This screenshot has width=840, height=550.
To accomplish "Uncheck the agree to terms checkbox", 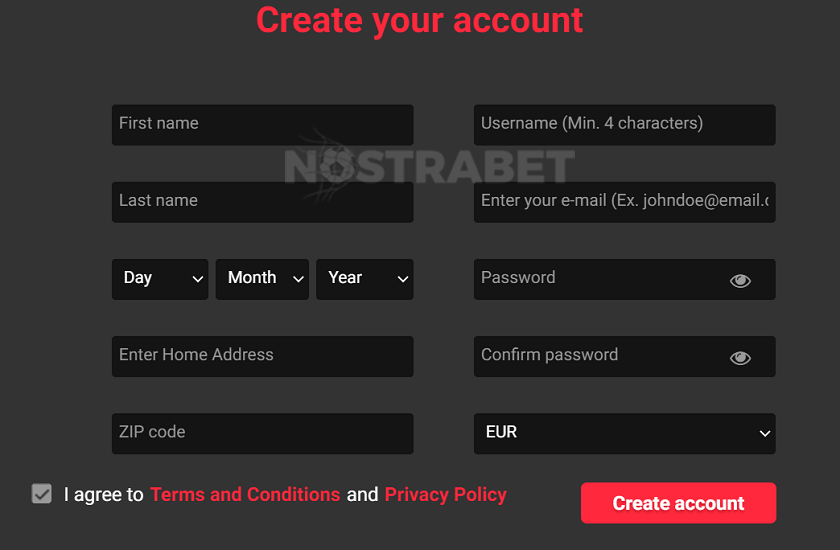I will click(x=42, y=493).
